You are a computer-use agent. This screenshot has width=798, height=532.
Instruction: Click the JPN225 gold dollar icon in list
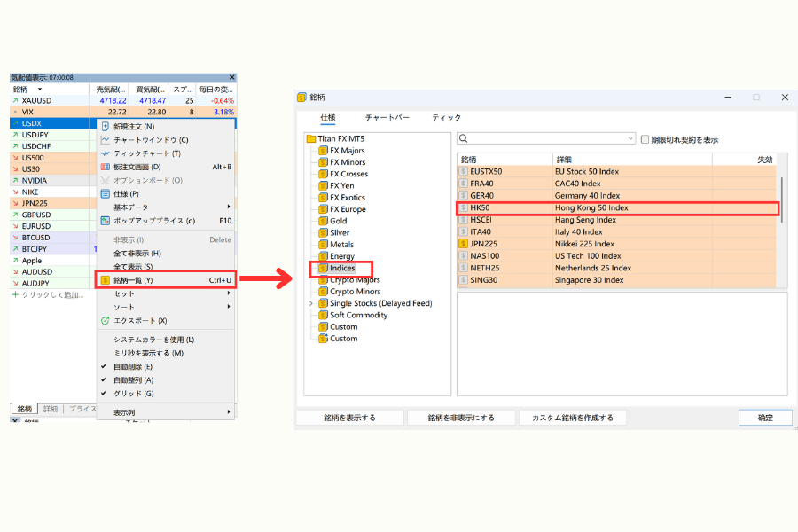tap(464, 244)
